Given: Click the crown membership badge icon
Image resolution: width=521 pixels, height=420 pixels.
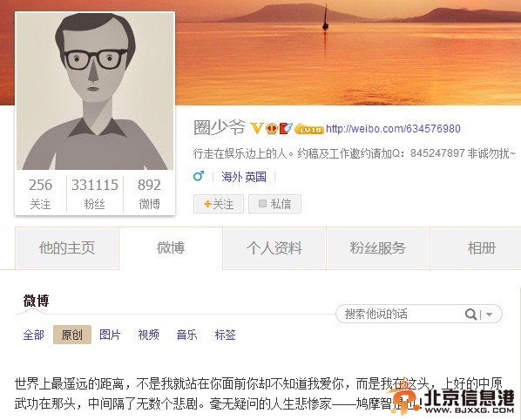Looking at the screenshot, I should point(271,128).
